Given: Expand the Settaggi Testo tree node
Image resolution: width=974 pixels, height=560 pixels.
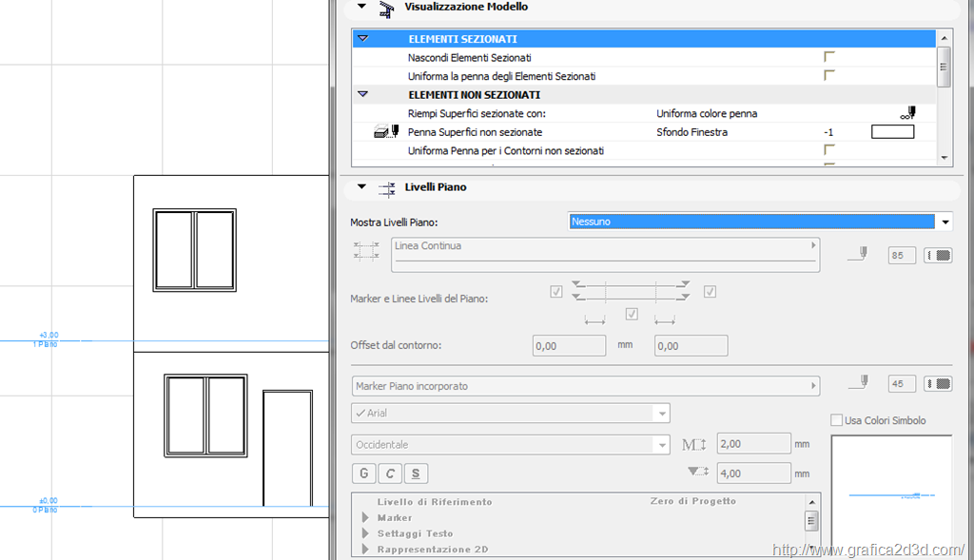Looking at the screenshot, I should (365, 534).
